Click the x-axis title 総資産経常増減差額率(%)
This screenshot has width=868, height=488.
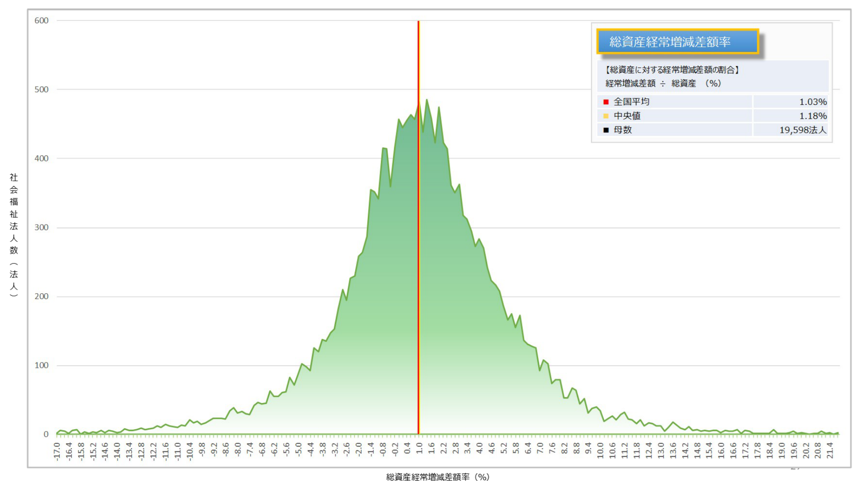pyautogui.click(x=437, y=477)
